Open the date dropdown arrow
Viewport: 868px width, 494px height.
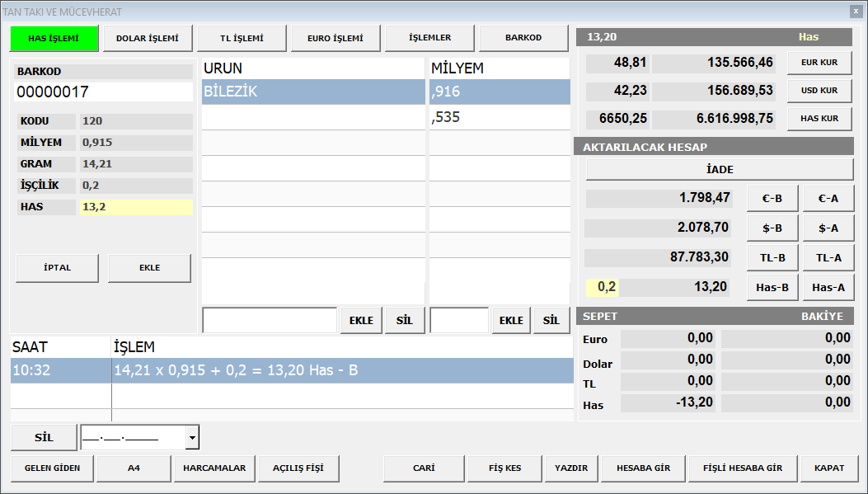(x=192, y=438)
